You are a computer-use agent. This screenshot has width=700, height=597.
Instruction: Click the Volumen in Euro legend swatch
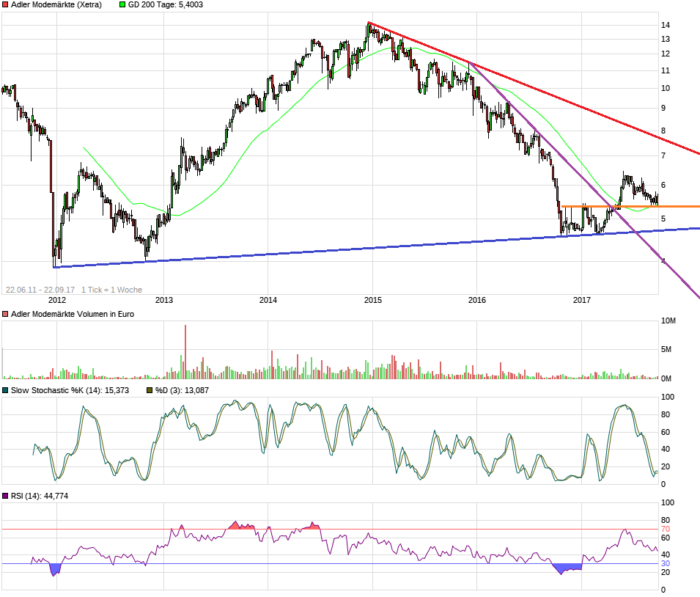6,314
